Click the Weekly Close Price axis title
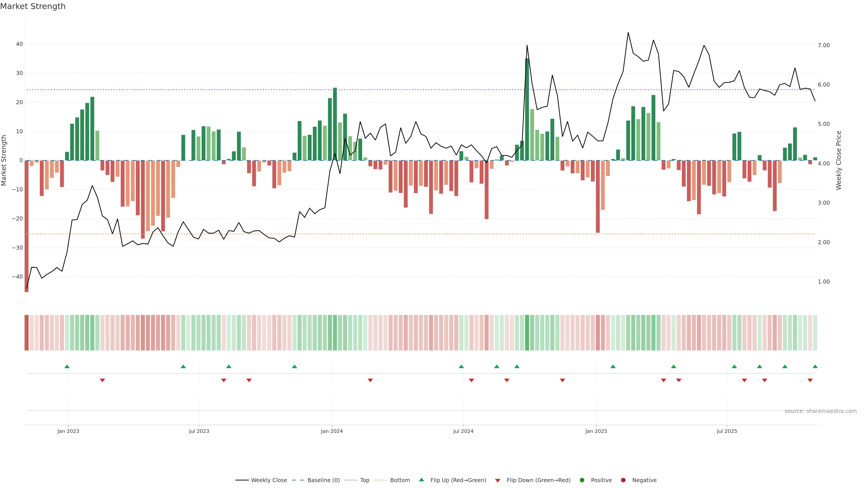This screenshot has width=868, height=488. (x=839, y=160)
